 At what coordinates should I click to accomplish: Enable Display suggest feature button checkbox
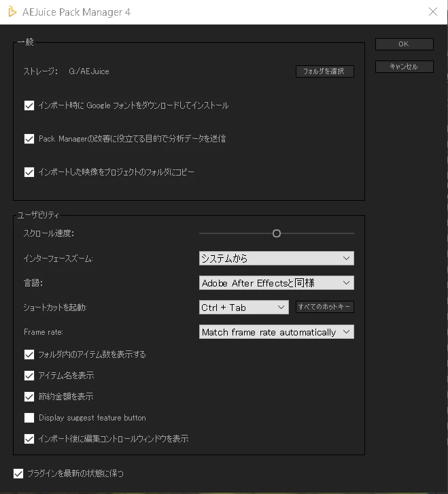[29, 418]
